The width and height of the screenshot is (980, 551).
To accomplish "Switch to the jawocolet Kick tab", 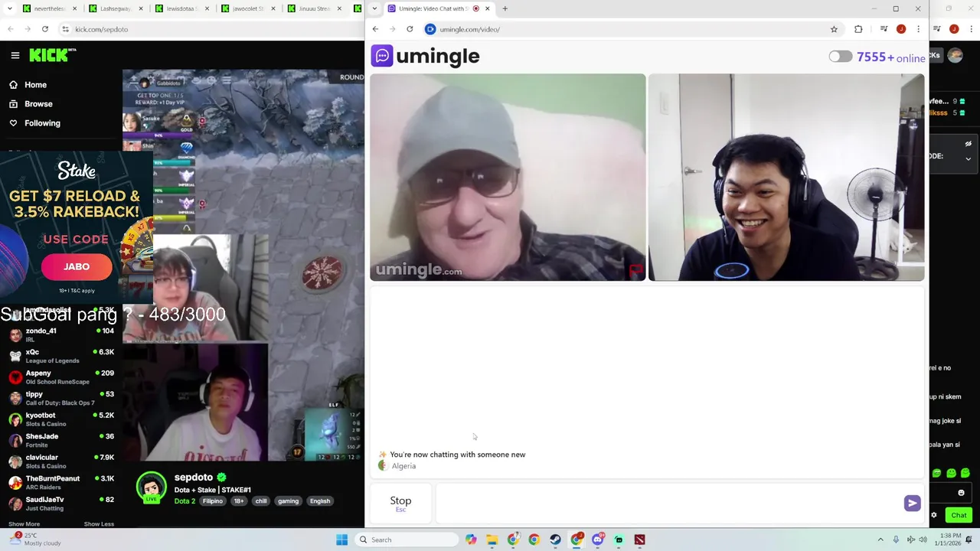I will [247, 8].
